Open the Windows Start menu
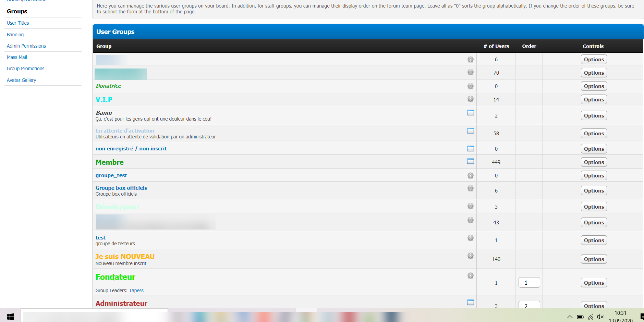Viewport: 644px width, 322px height. (10, 317)
